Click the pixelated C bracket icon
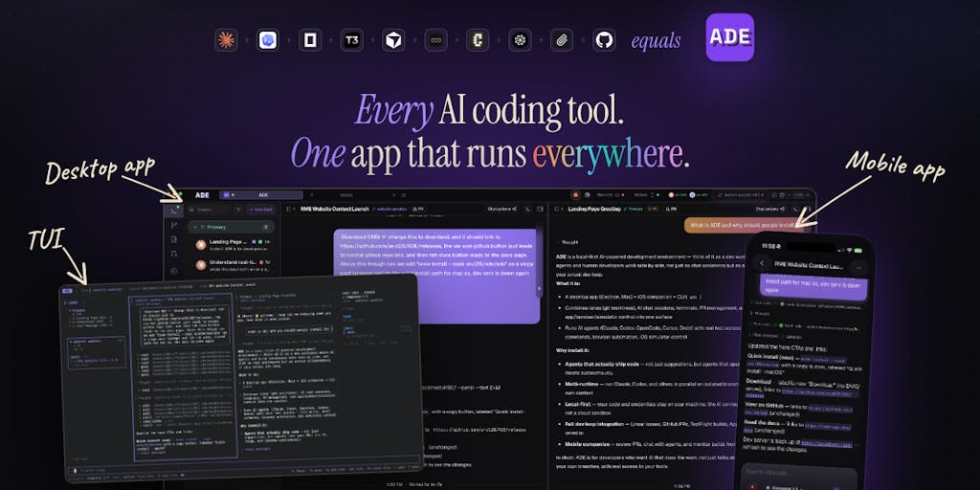 point(478,40)
